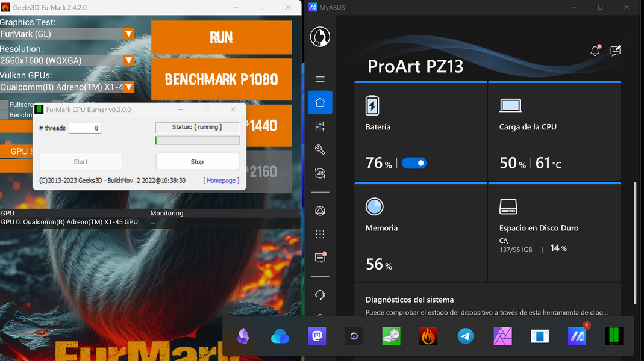Click the "61 °C" CPU temperature value

pos(548,163)
